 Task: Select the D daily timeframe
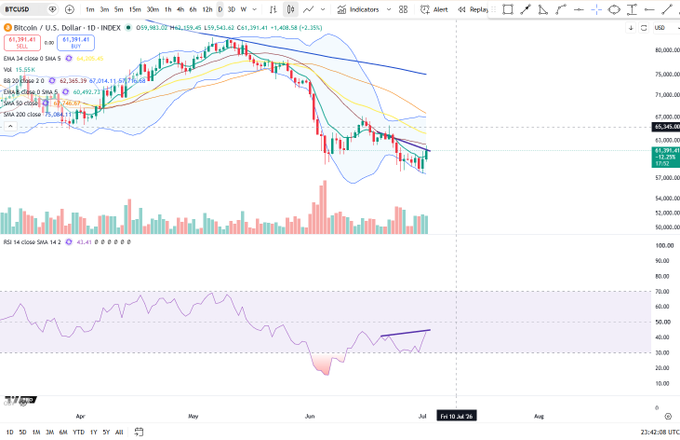click(x=220, y=10)
